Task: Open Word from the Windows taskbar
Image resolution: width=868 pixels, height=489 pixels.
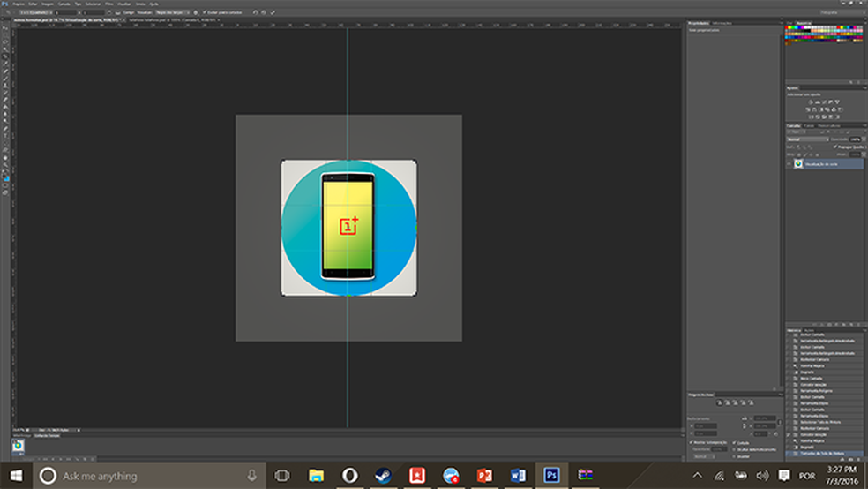Action: (519, 476)
